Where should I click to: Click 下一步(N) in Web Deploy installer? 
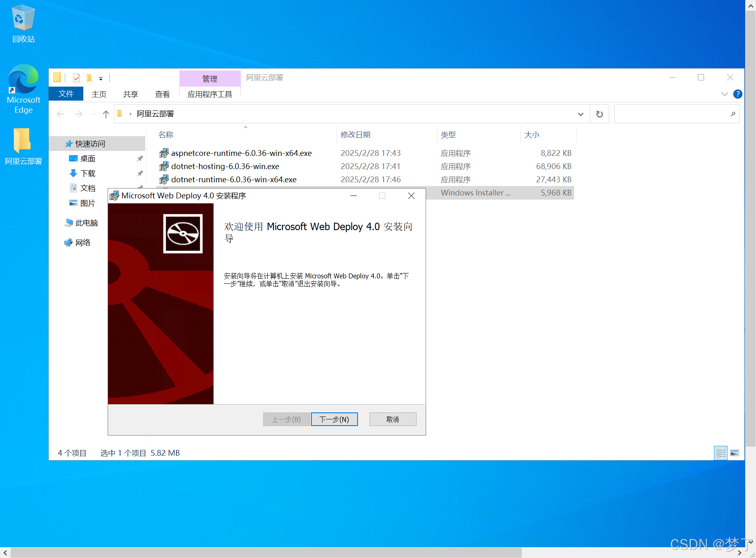[x=334, y=419]
